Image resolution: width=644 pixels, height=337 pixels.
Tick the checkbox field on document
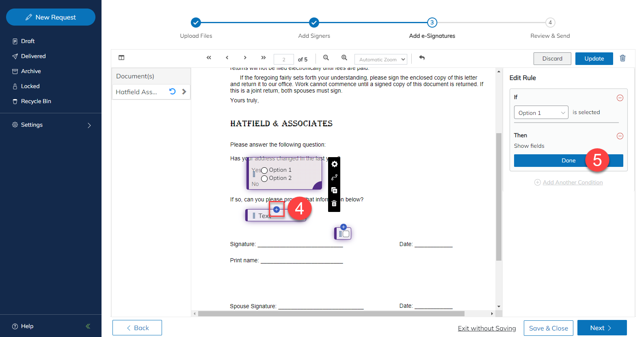tap(346, 234)
